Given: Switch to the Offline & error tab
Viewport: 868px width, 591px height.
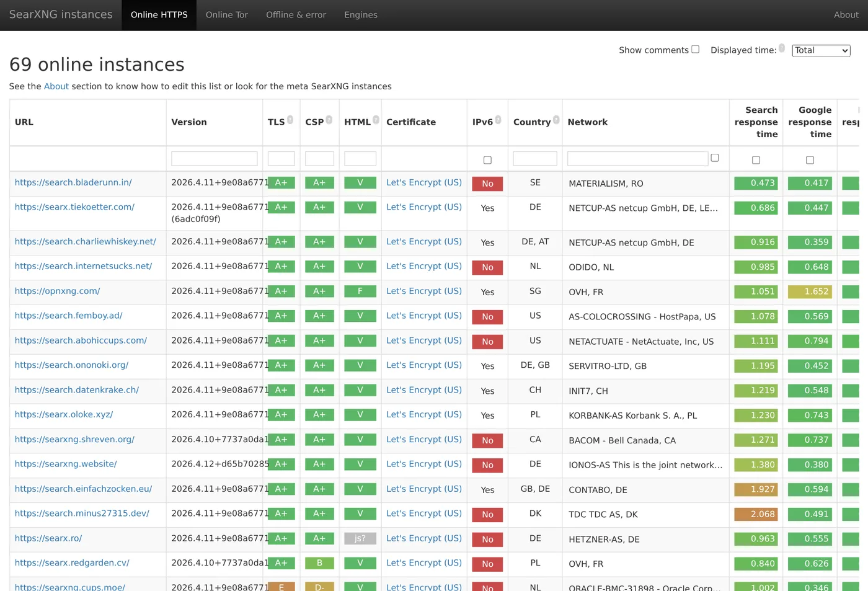Looking at the screenshot, I should coord(296,15).
